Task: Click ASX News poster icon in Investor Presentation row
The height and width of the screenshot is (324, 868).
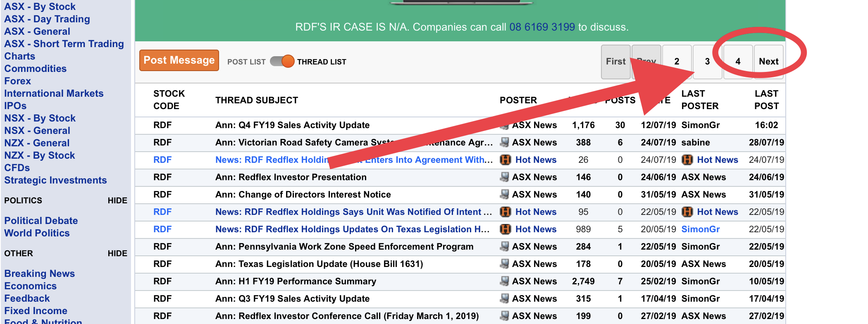Action: pos(504,177)
